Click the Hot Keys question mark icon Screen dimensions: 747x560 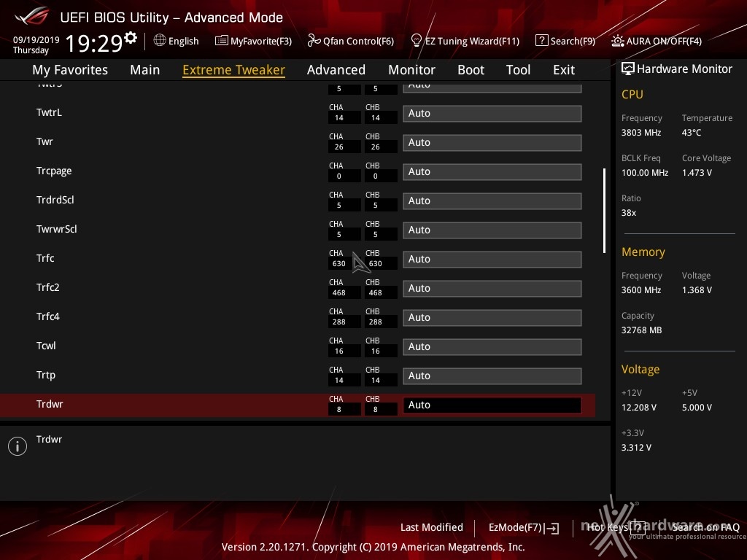[638, 527]
